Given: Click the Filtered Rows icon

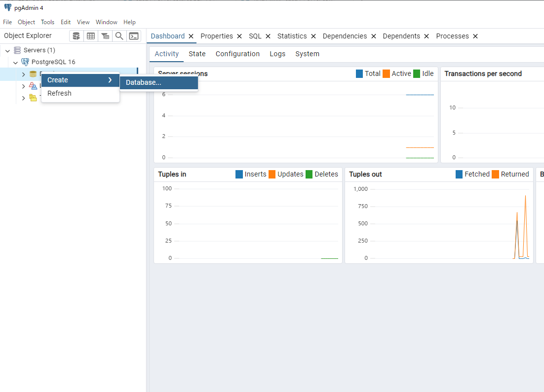Looking at the screenshot, I should click(x=105, y=36).
